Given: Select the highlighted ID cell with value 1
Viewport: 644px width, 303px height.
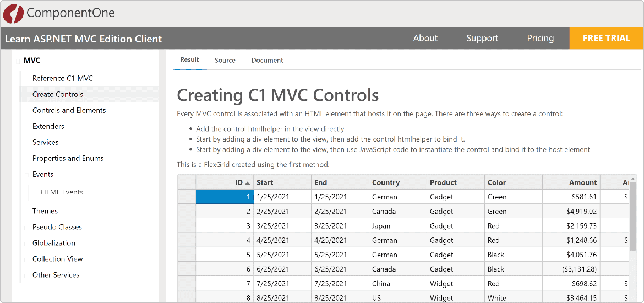Looking at the screenshot, I should pyautogui.click(x=225, y=197).
